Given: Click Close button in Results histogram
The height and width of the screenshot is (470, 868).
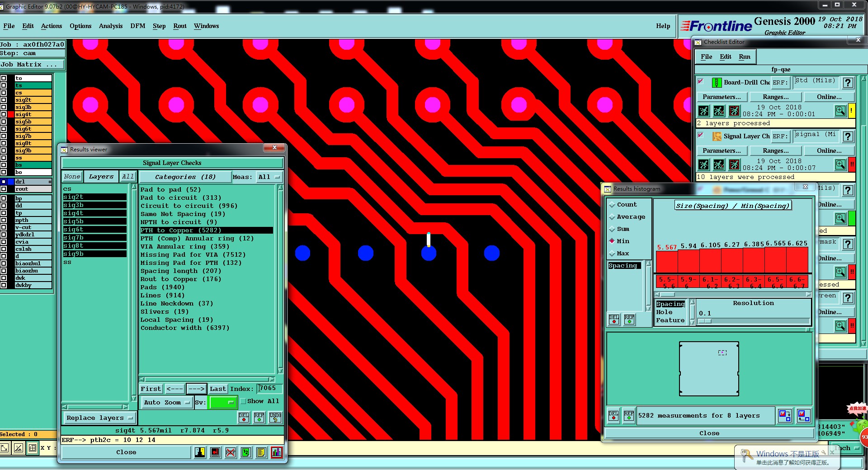Looking at the screenshot, I should tap(709, 433).
